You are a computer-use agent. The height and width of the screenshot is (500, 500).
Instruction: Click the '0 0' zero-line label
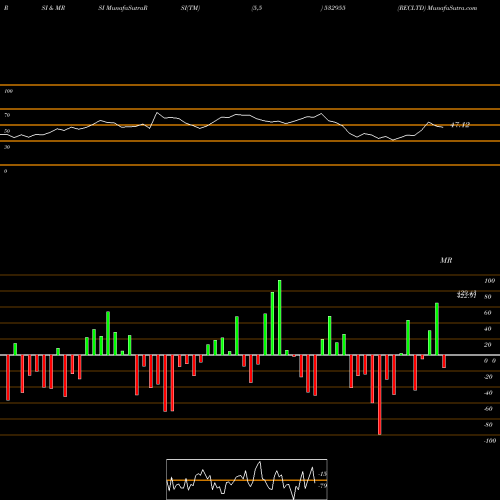coord(490,361)
